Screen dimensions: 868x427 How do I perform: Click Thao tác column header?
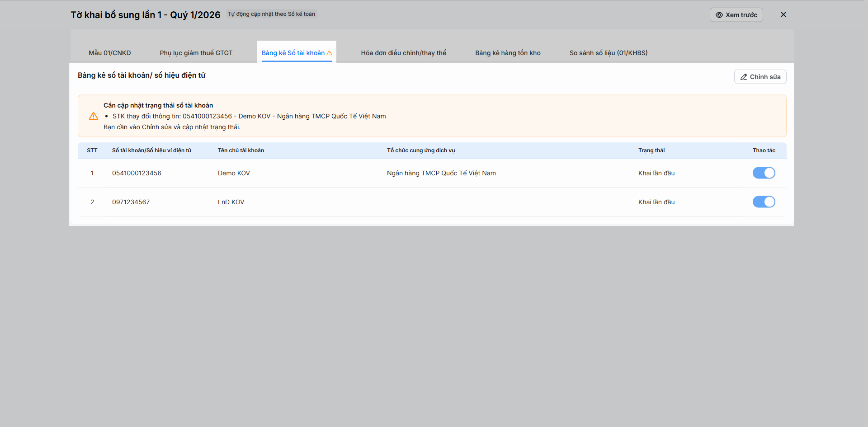coord(764,150)
